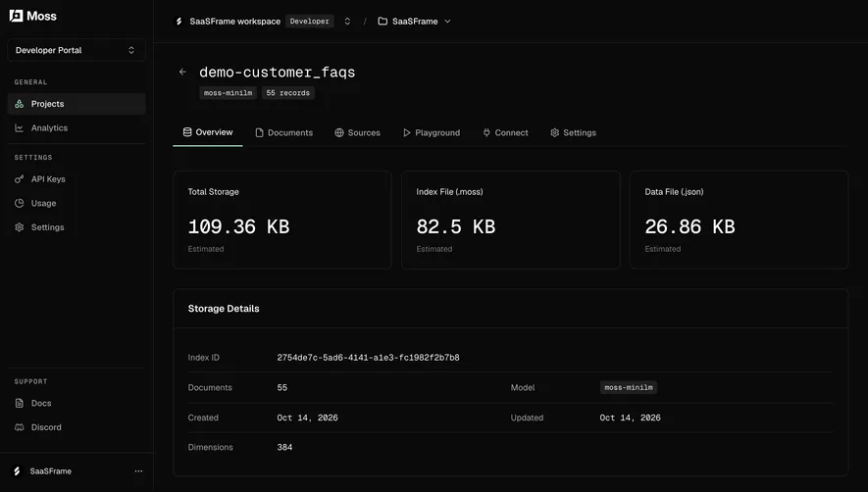Switch to the Sources tab
Screen dimensions: 868x492
tap(358, 133)
